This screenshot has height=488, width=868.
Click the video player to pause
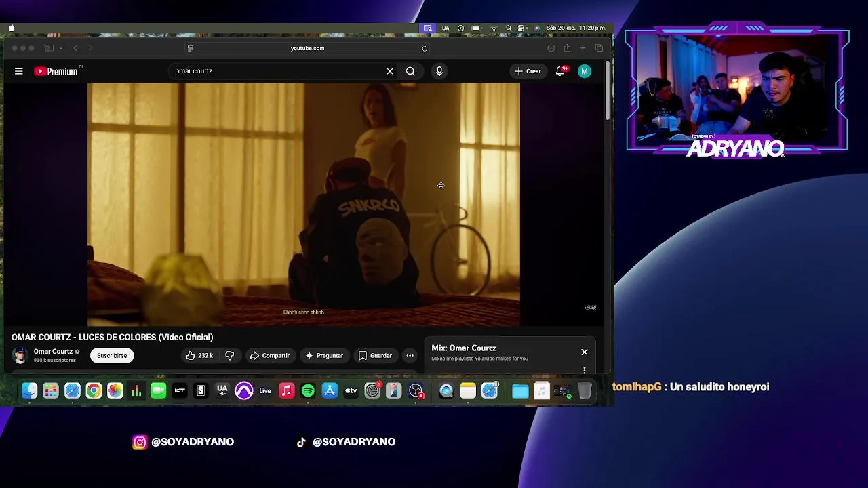pyautogui.click(x=304, y=205)
